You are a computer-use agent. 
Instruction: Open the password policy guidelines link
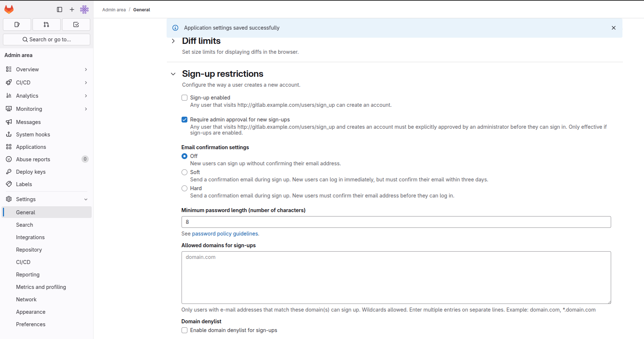[x=225, y=234]
